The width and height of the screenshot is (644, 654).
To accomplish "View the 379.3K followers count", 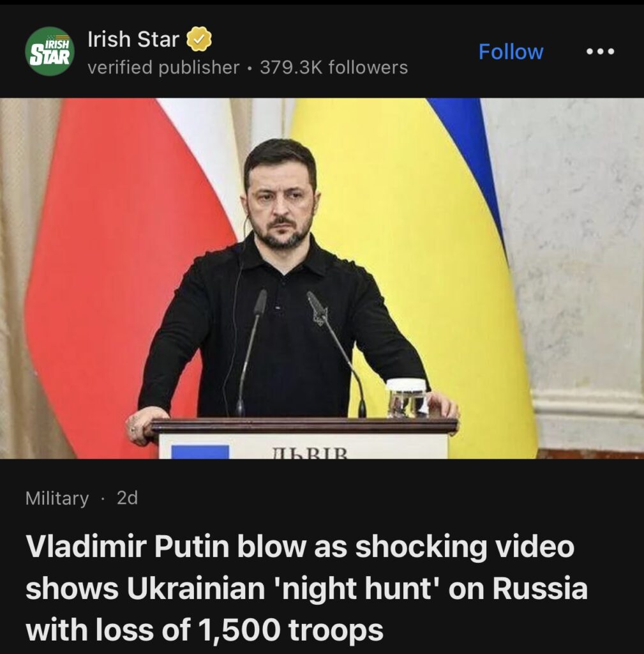I will (334, 68).
